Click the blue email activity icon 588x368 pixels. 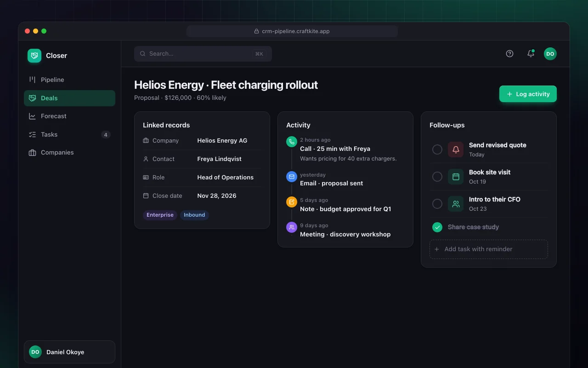[292, 177]
